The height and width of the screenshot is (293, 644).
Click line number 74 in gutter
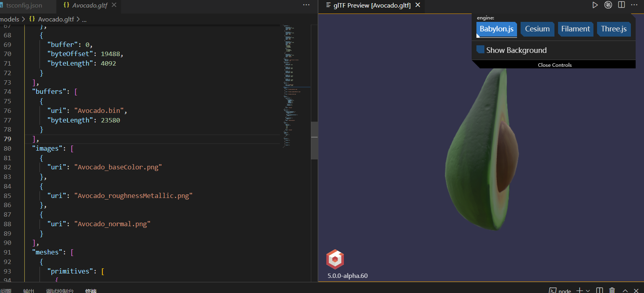click(8, 91)
